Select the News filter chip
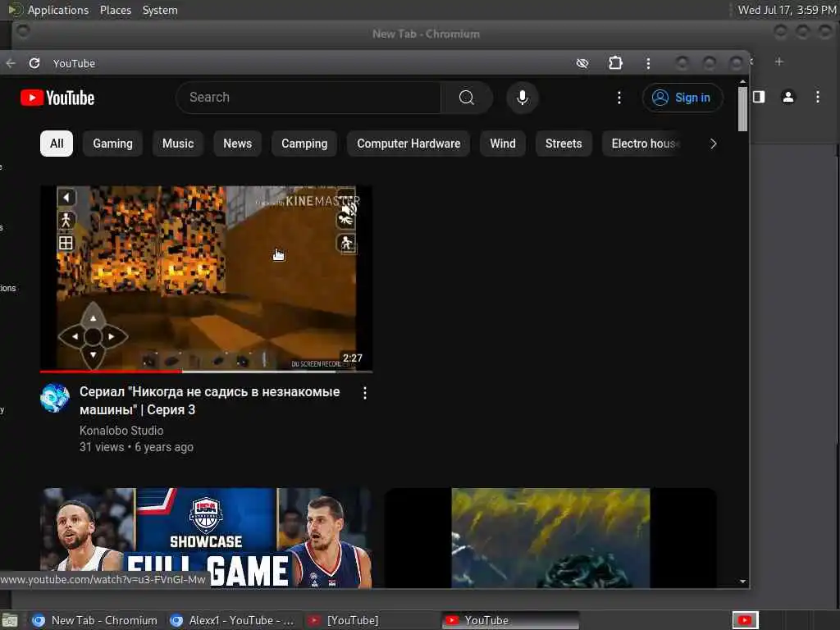 tap(237, 144)
